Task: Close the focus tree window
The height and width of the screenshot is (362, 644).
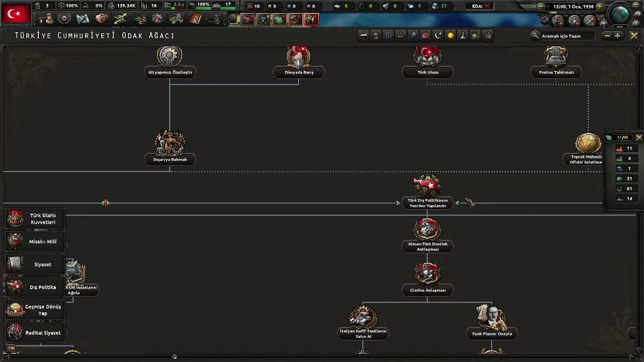Action: [634, 36]
